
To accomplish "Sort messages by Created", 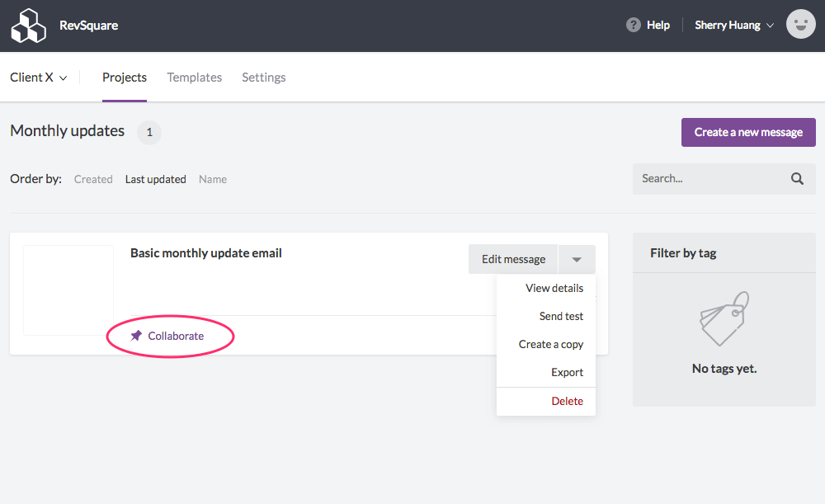I will (92, 178).
